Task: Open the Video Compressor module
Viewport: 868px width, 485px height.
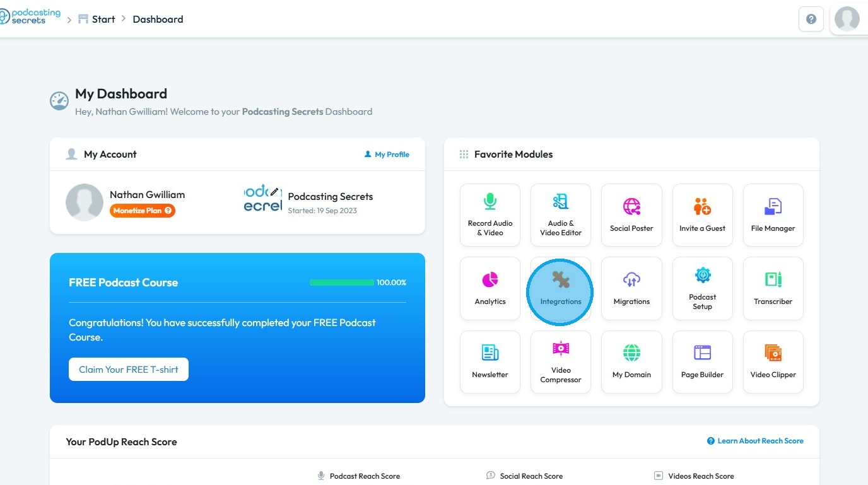Action: coord(561,362)
